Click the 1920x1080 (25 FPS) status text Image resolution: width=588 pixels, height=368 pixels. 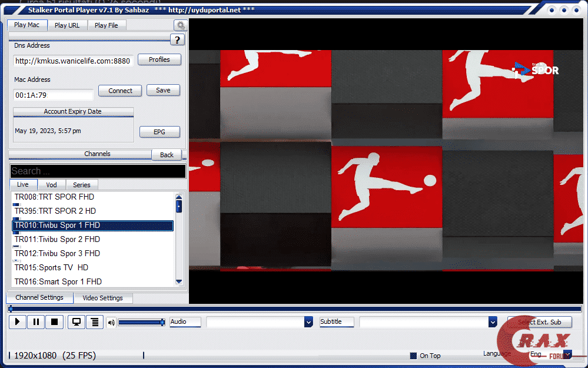pyautogui.click(x=55, y=356)
